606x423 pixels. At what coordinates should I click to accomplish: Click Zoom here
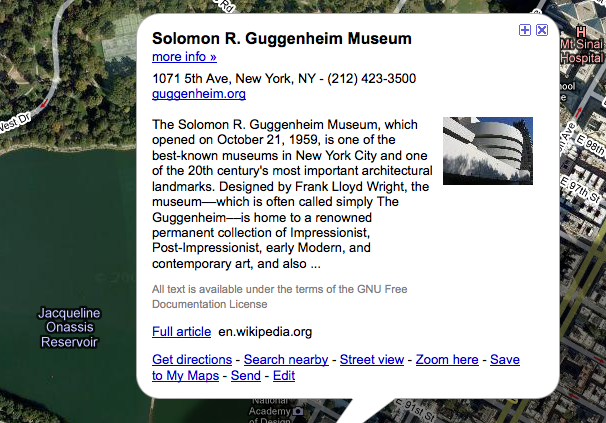click(x=446, y=360)
